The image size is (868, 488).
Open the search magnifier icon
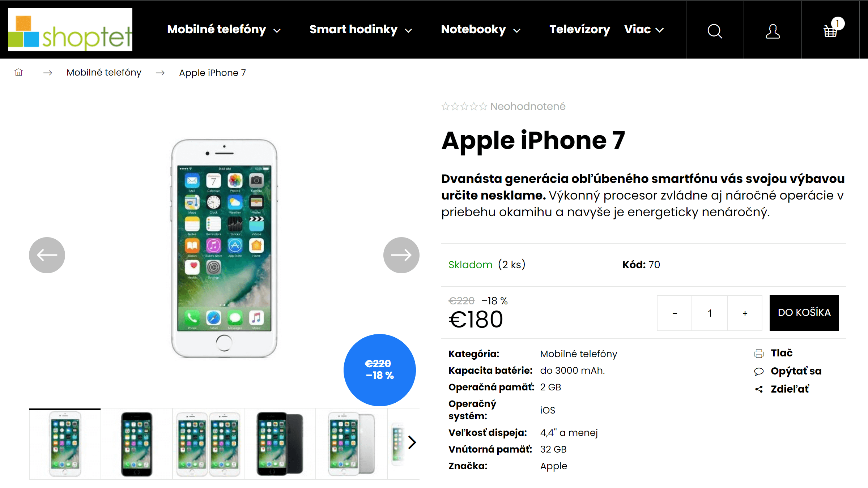pos(715,31)
